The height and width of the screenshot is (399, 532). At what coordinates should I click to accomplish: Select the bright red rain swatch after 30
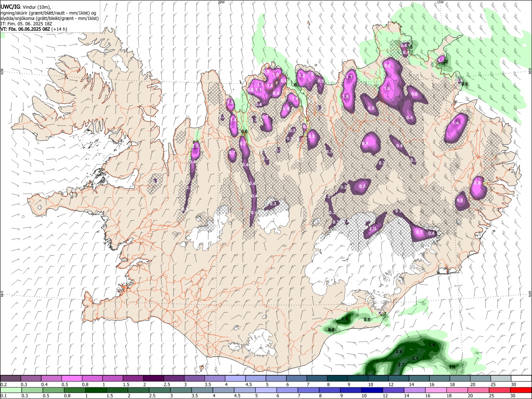(x=521, y=390)
